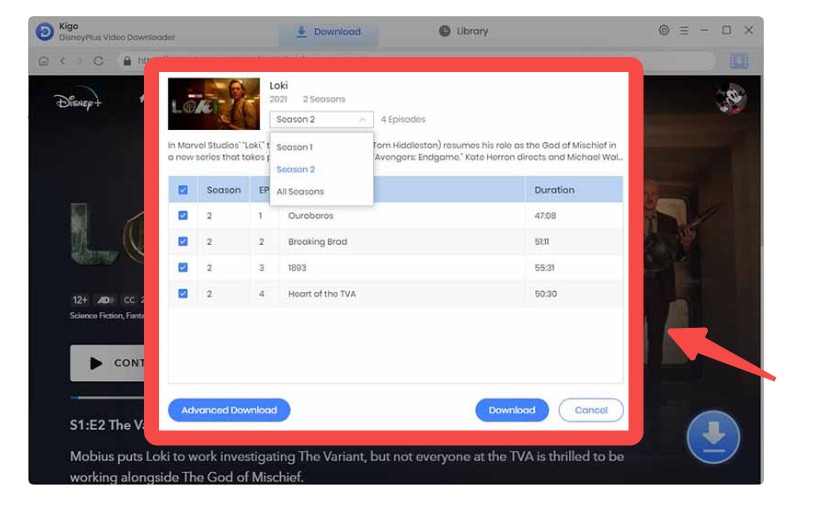
Task: Click the 50:30 duration value
Action: (x=546, y=294)
